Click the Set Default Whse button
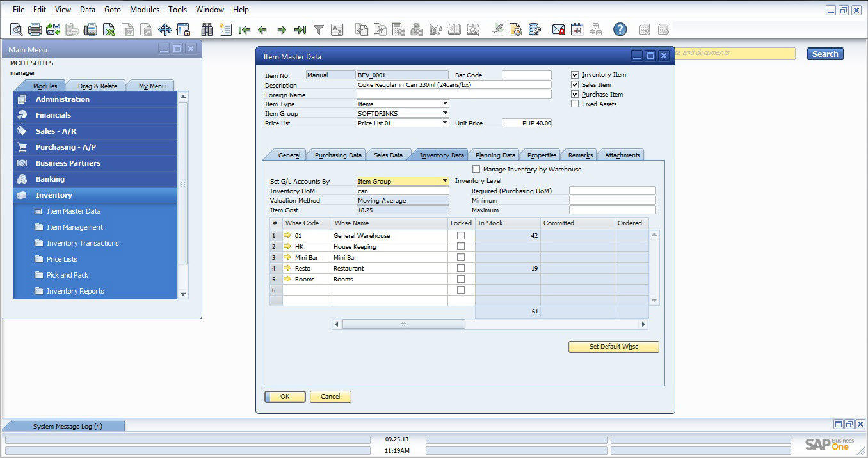The image size is (868, 458). (614, 347)
